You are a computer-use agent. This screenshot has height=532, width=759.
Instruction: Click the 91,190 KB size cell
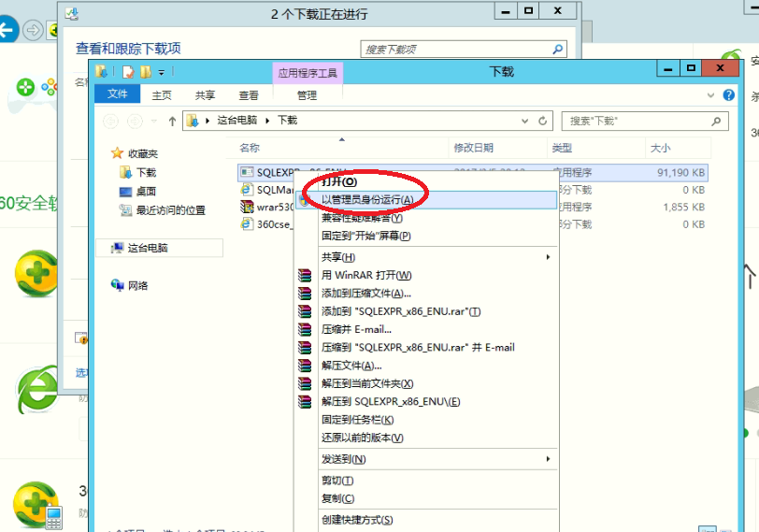681,172
